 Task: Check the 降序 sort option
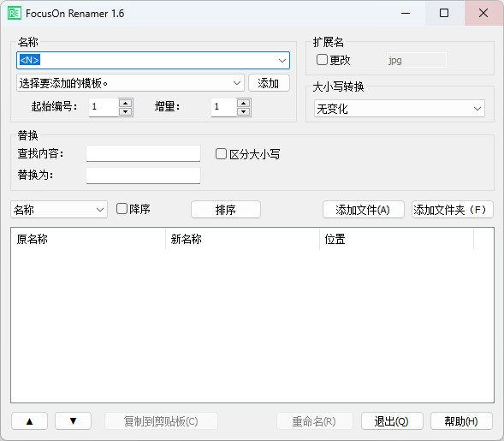122,208
